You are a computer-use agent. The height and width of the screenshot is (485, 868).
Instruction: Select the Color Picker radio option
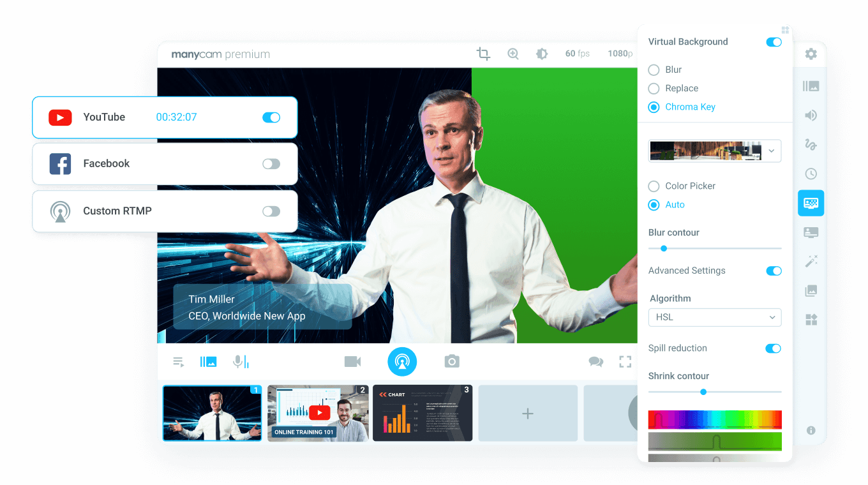[654, 186]
